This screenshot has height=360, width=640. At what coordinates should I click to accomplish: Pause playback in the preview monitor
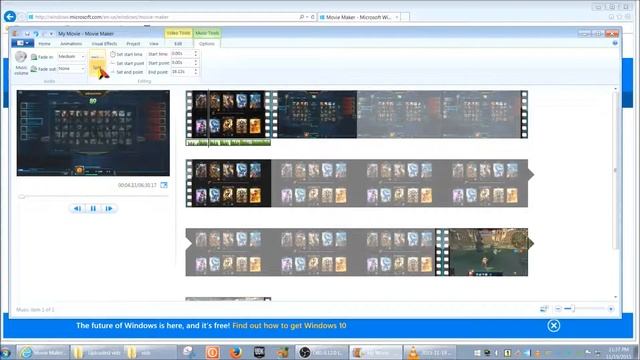(93, 209)
